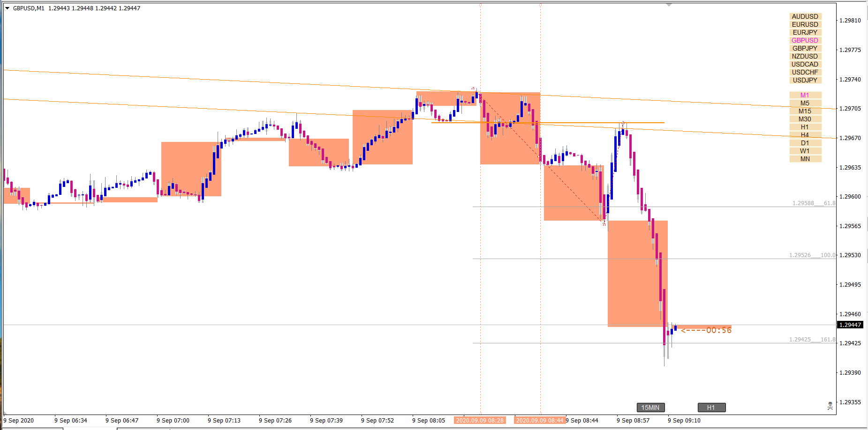
Task: Switch to the M5 timeframe
Action: pos(805,103)
